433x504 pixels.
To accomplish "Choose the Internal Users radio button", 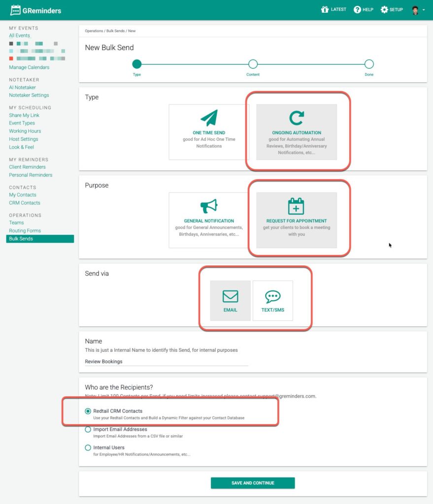I will pos(88,447).
